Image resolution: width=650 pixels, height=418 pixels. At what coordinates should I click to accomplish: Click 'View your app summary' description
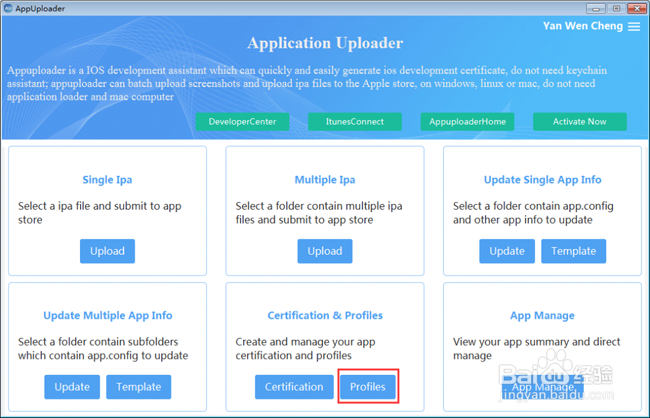pyautogui.click(x=536, y=348)
